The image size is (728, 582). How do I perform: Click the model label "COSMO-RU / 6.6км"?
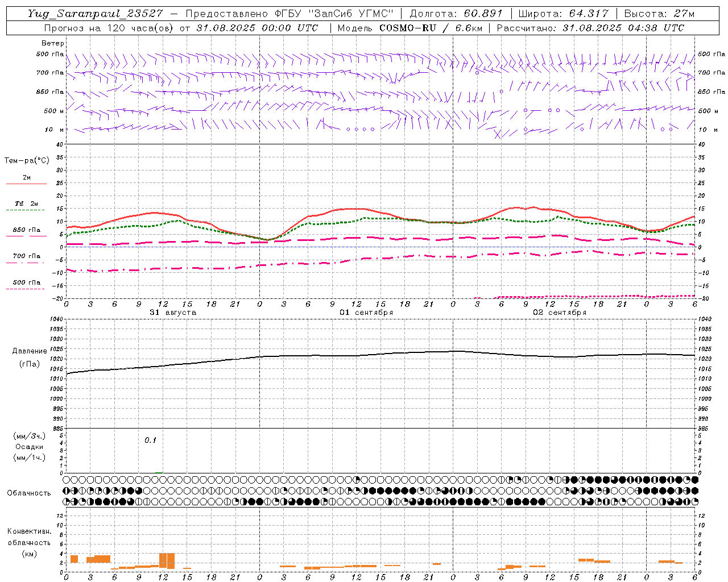click(431, 28)
